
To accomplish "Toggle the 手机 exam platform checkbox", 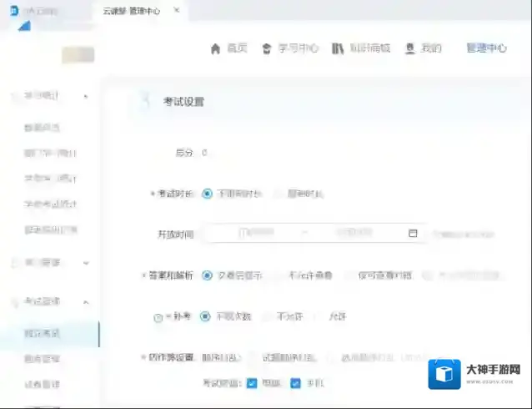I will point(295,383).
